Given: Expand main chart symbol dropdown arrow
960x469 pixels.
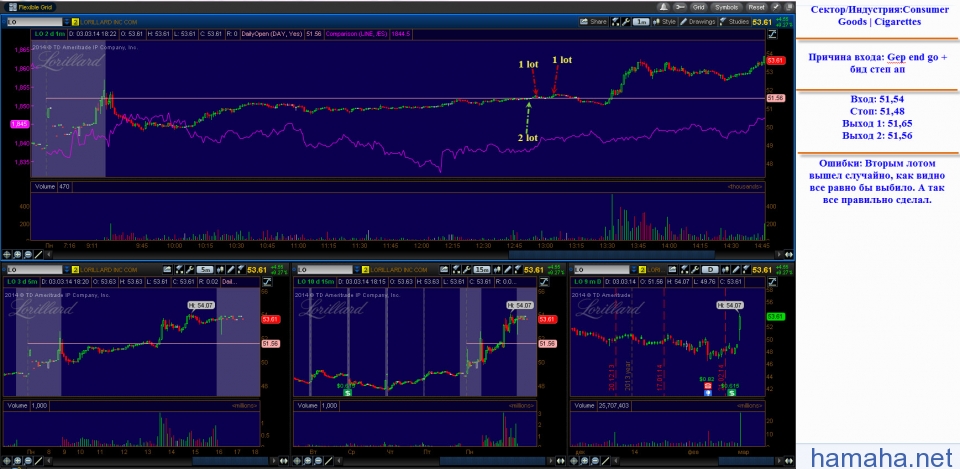Looking at the screenshot, I should click(x=67, y=22).
